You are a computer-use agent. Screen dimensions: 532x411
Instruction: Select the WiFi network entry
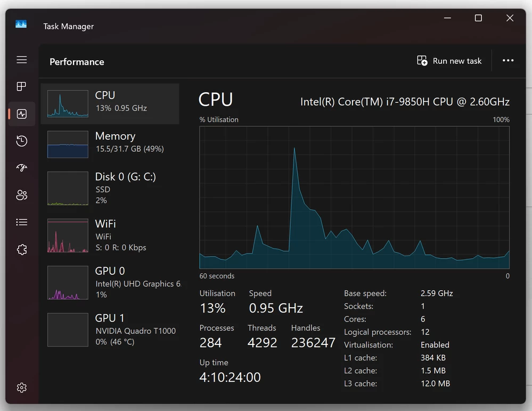(110, 235)
